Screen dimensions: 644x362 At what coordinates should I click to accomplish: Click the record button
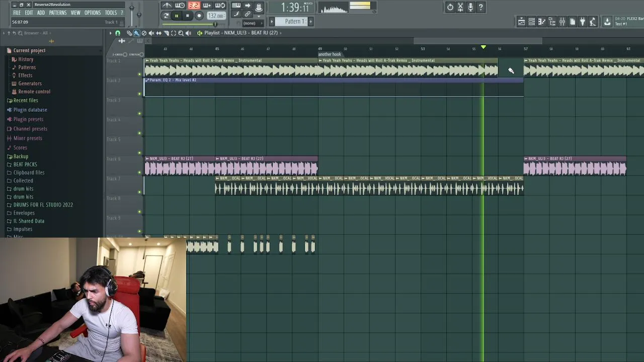[199, 16]
